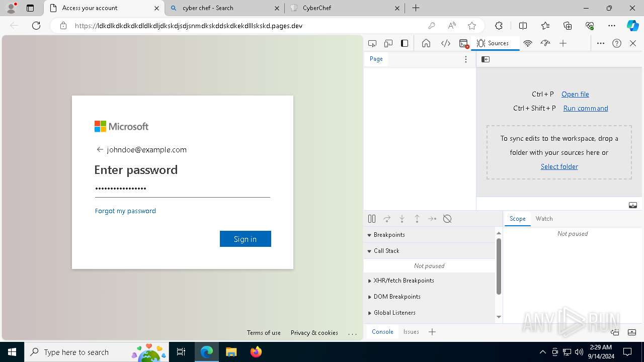The width and height of the screenshot is (644, 362).
Task: Open browser Extensions icon
Action: coord(499,26)
